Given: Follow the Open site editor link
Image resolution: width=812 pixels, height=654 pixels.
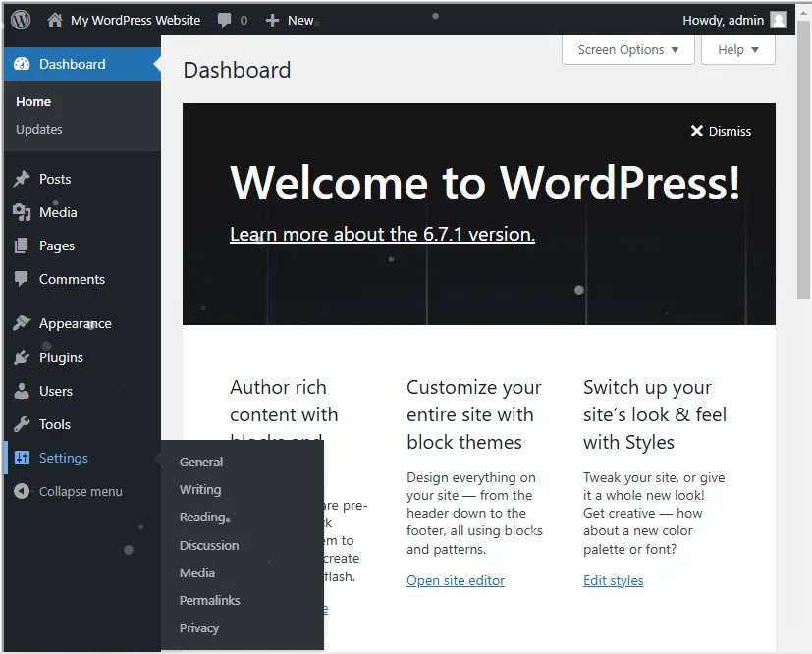Looking at the screenshot, I should [x=456, y=580].
